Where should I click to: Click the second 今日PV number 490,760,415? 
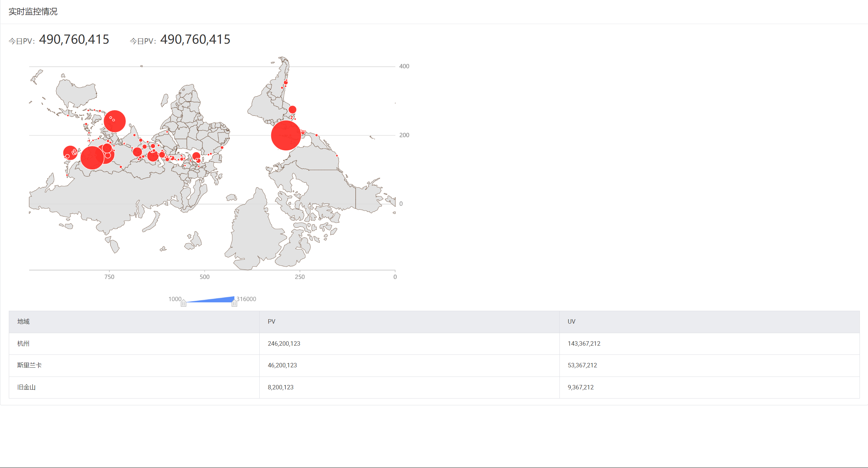tap(195, 40)
